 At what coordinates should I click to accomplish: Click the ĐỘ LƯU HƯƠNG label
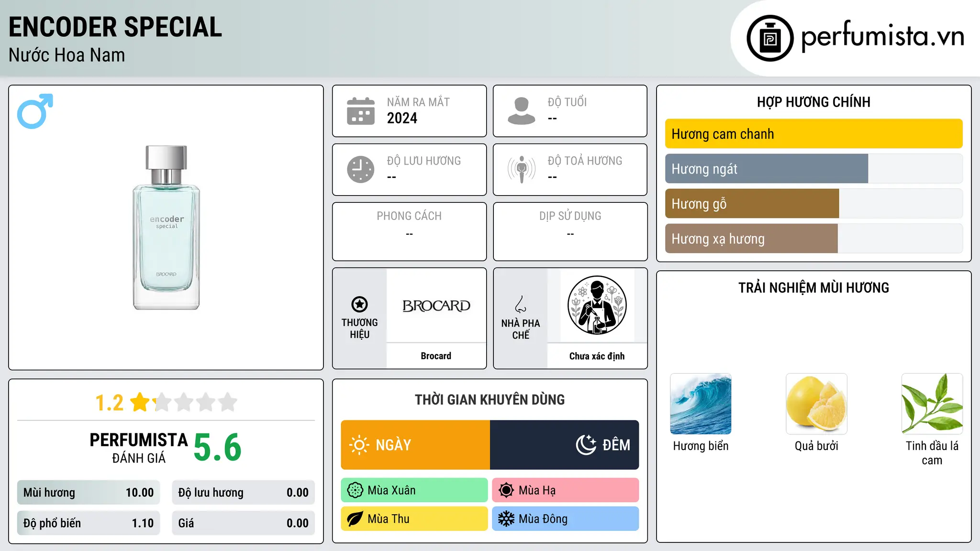point(424,161)
